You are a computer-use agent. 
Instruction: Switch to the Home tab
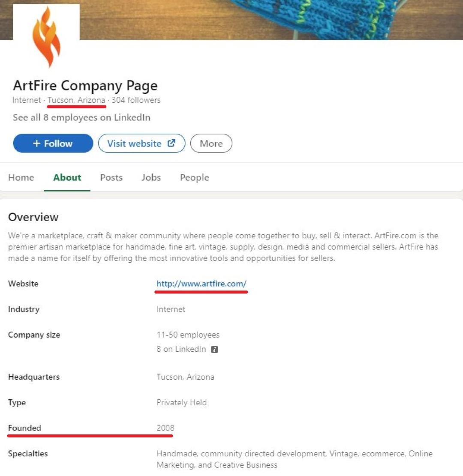21,177
